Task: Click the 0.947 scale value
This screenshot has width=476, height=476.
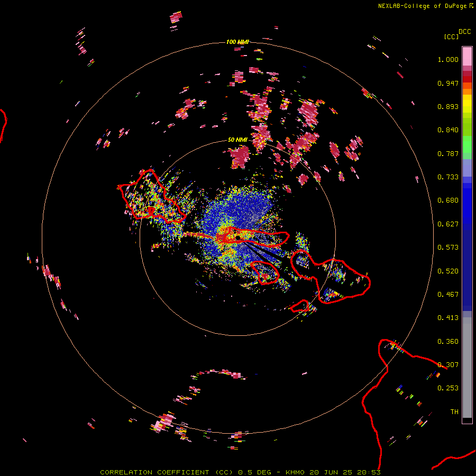Action: pyautogui.click(x=448, y=83)
